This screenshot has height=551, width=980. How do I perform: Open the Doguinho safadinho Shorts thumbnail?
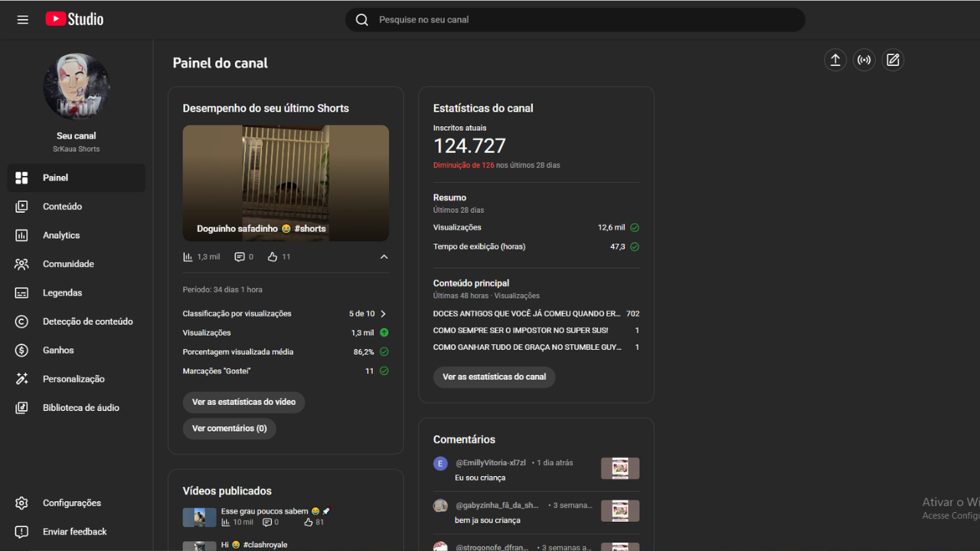(286, 183)
